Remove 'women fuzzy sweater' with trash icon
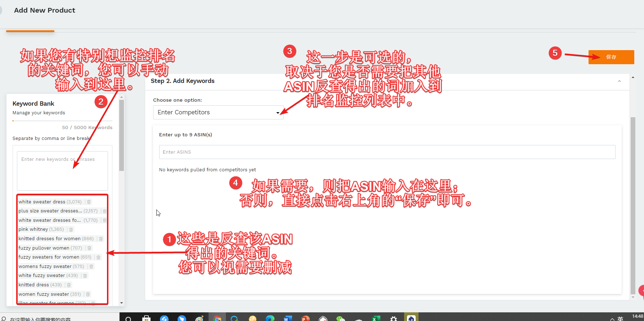The height and width of the screenshot is (321, 644). pos(88,294)
